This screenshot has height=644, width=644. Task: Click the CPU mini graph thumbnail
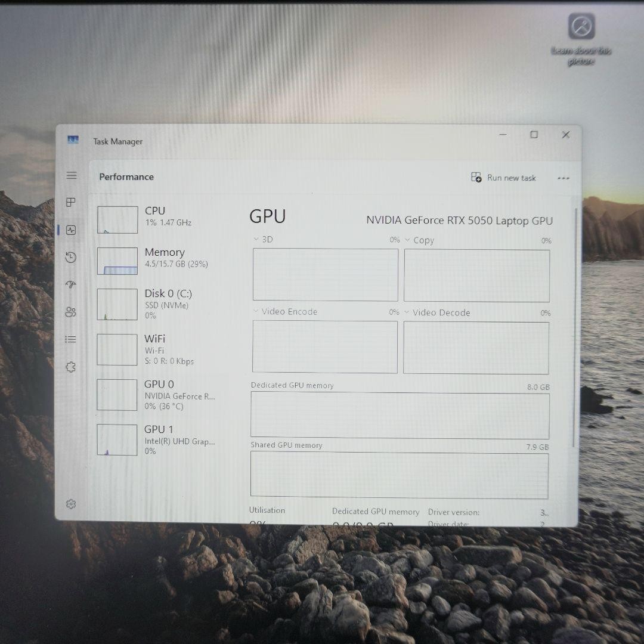[x=117, y=219]
